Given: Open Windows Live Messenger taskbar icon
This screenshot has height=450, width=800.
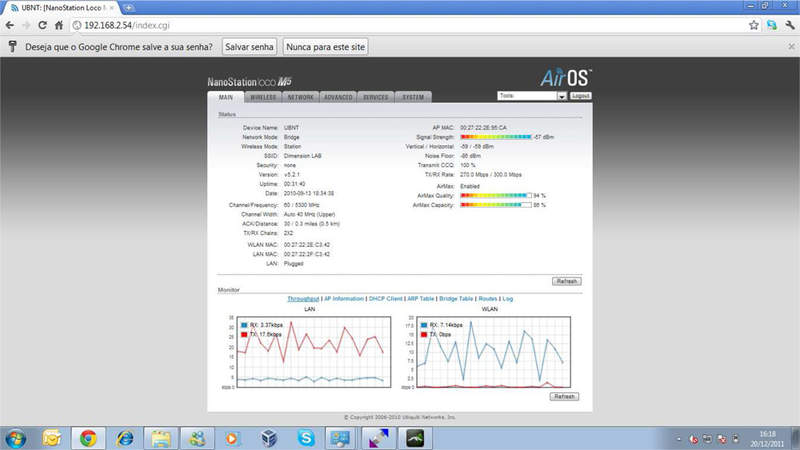Looking at the screenshot, I should [197, 438].
